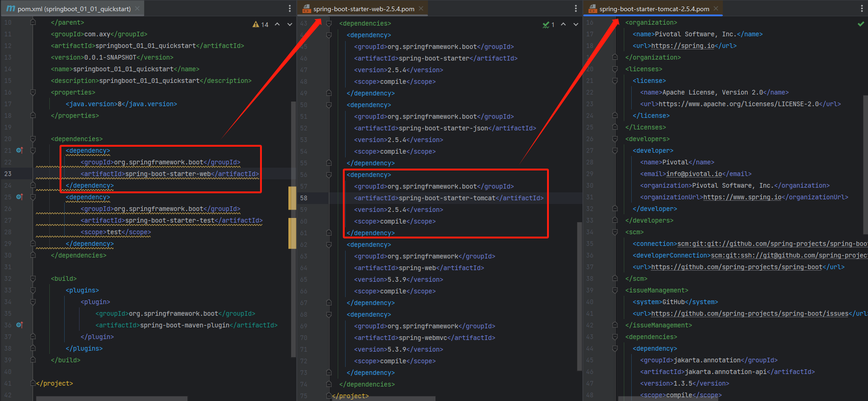Fold the spring-boot-starter dependency at line 44
Image resolution: width=868 pixels, height=401 pixels.
coord(329,35)
